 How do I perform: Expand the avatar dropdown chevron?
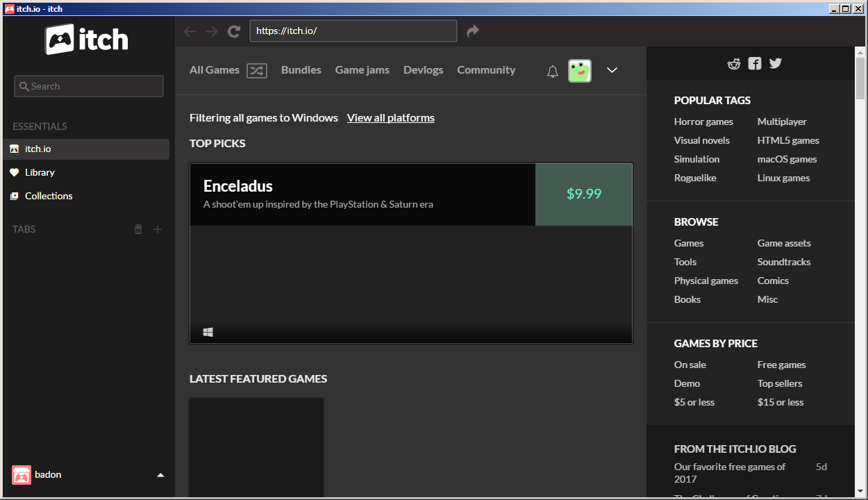[612, 70]
